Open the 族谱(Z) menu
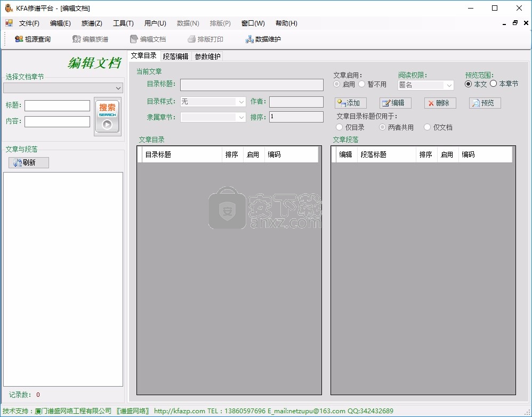 [x=92, y=23]
